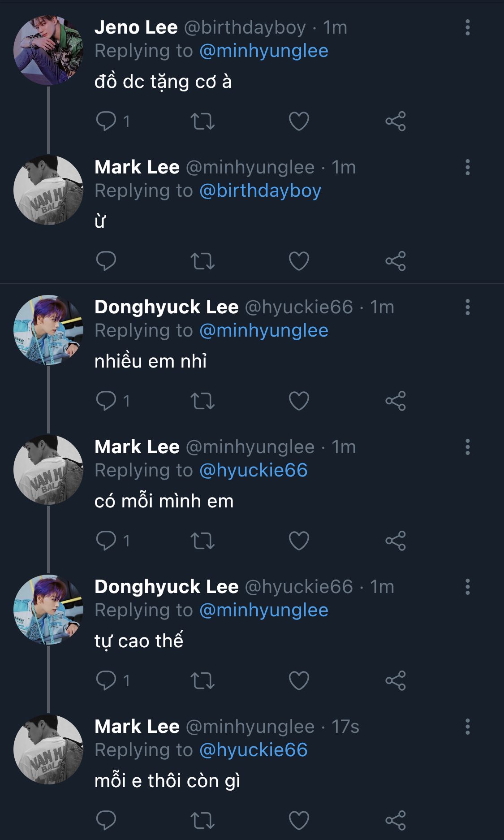Reply to Mark Lee's "ừ" tweet
Image resolution: width=504 pixels, height=840 pixels.
[106, 261]
